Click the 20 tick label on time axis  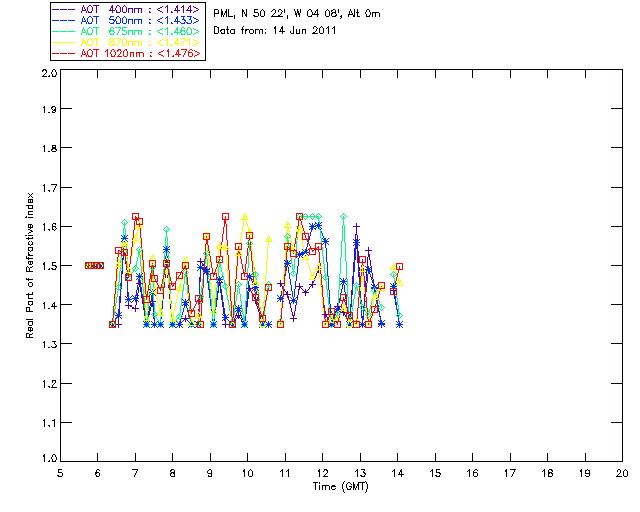(622, 473)
